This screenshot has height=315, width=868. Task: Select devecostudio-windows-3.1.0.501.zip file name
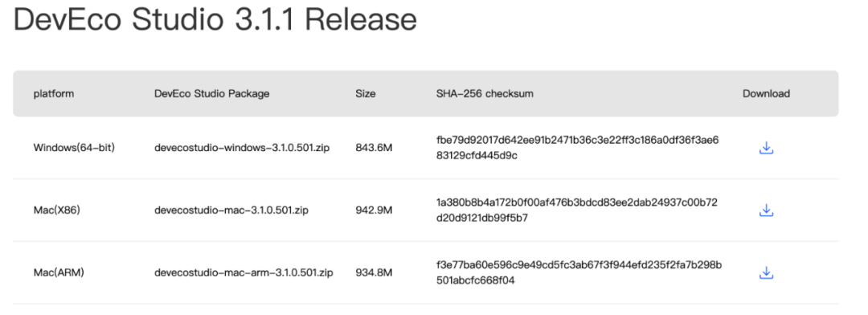click(x=243, y=148)
